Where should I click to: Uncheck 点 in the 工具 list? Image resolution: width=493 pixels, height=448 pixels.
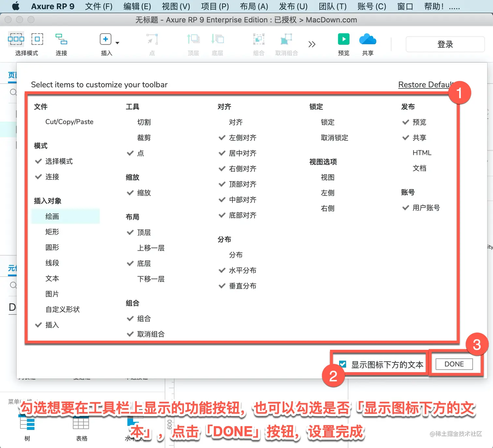[135, 153]
